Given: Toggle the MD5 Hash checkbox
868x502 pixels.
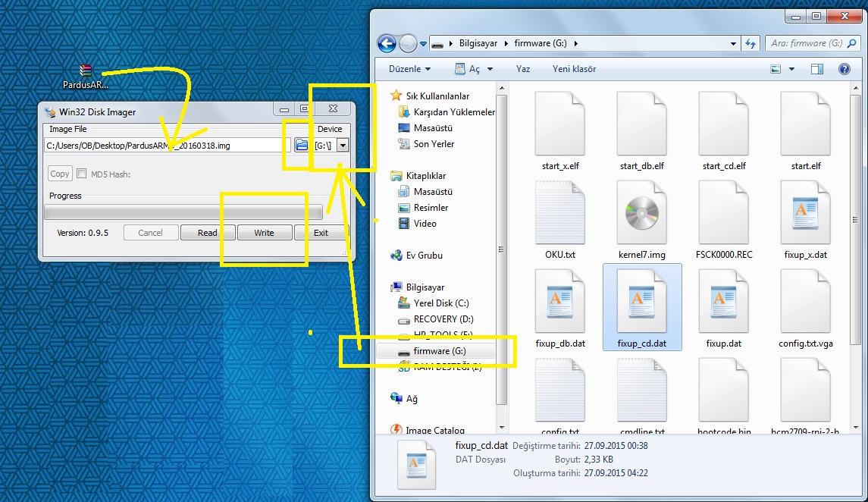Looking at the screenshot, I should pos(81,174).
